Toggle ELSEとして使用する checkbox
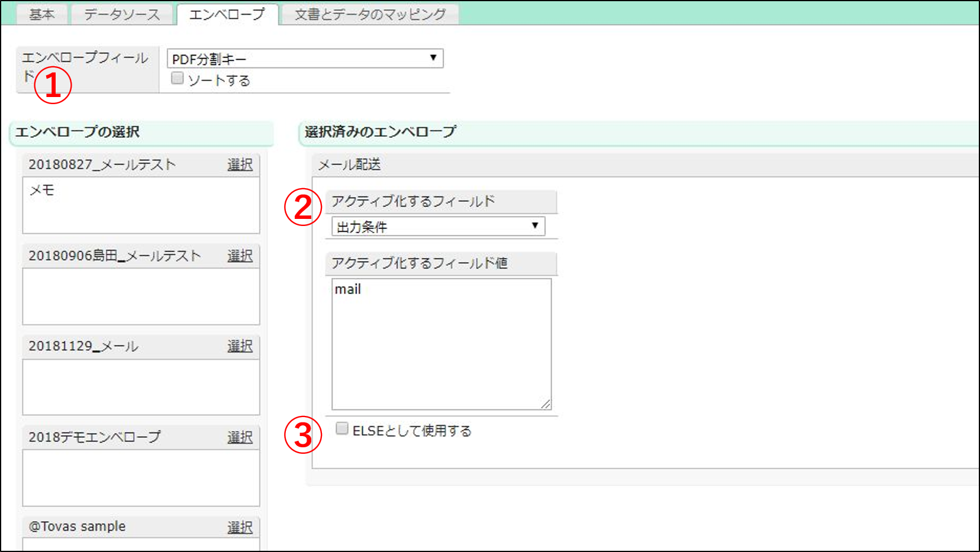Screen dimensions: 980x552 342,429
